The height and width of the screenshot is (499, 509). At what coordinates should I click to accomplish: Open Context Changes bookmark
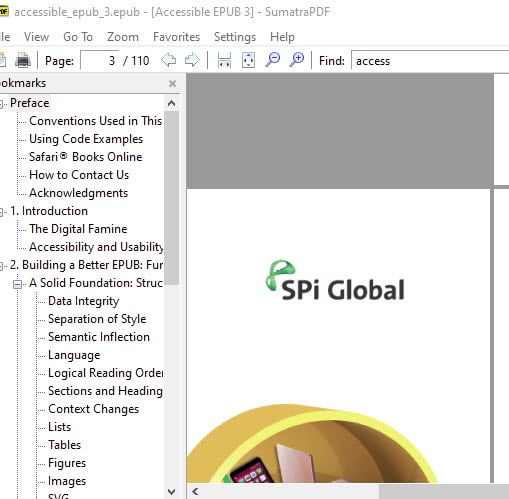93,409
